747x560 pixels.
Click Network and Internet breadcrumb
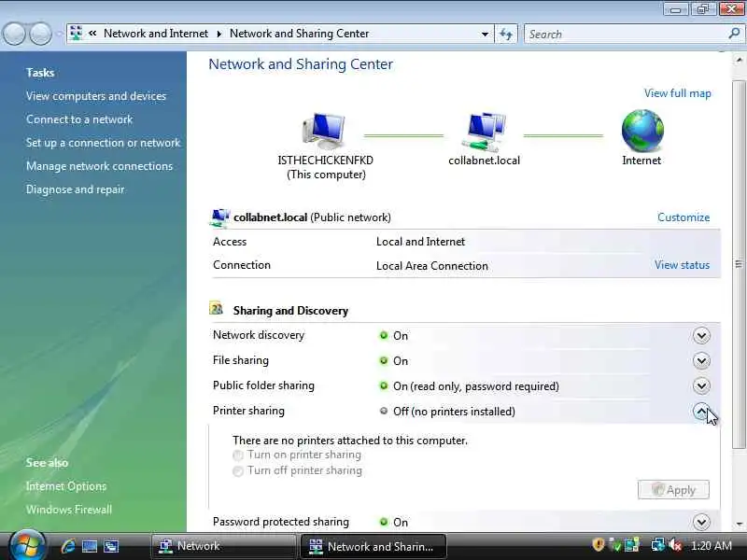coord(156,34)
